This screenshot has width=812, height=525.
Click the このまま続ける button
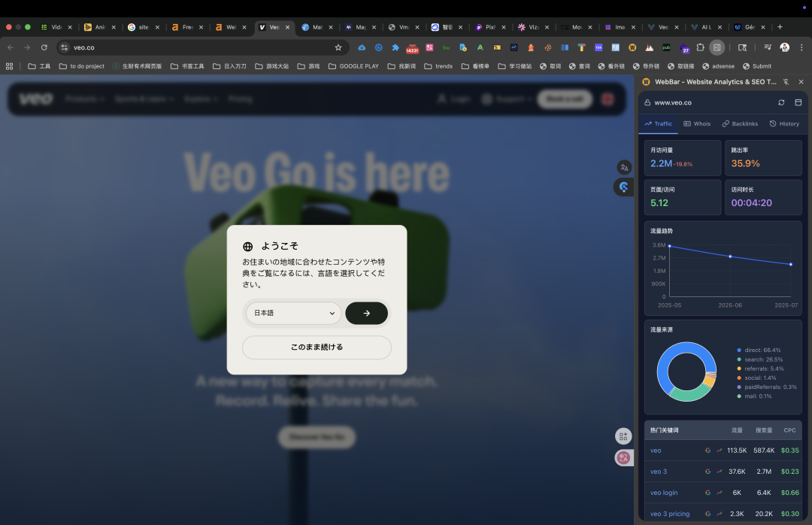click(317, 347)
